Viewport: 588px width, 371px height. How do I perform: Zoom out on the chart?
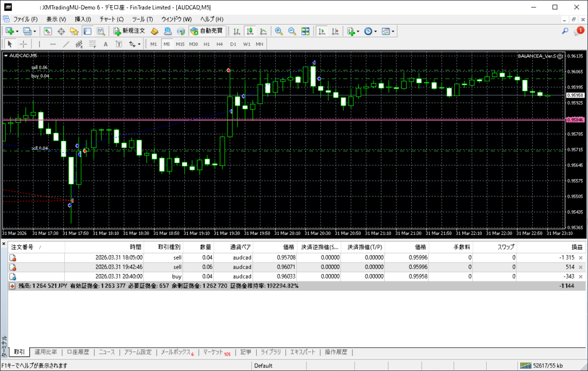point(292,31)
